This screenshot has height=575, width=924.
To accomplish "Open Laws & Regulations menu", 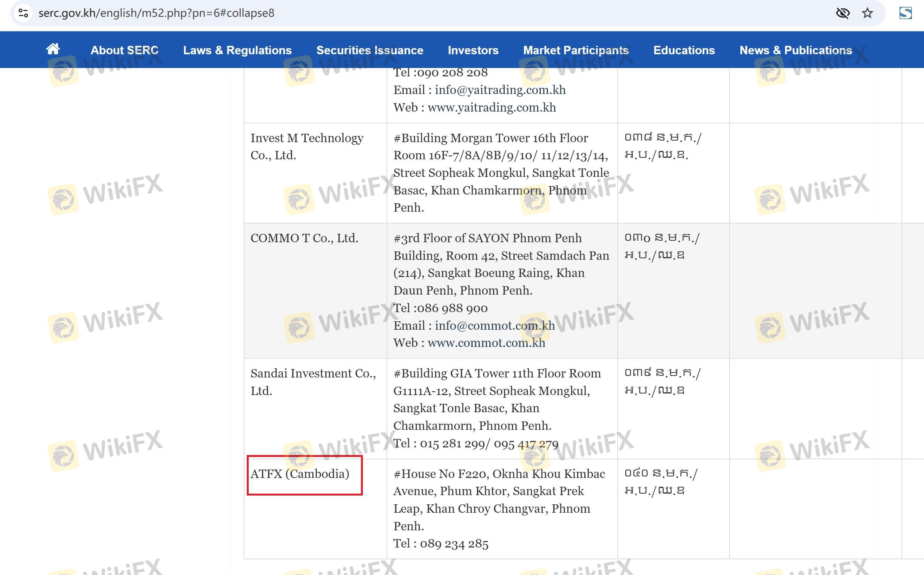I will [237, 50].
